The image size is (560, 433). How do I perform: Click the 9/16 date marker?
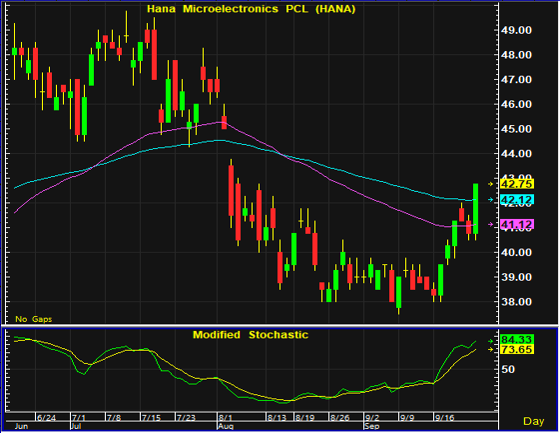click(444, 418)
